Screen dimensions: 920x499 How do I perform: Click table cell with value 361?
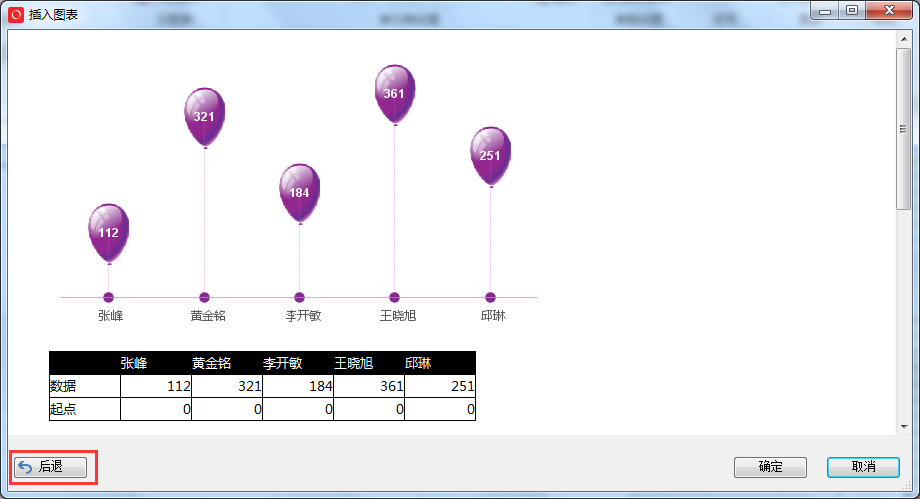pyautogui.click(x=368, y=386)
